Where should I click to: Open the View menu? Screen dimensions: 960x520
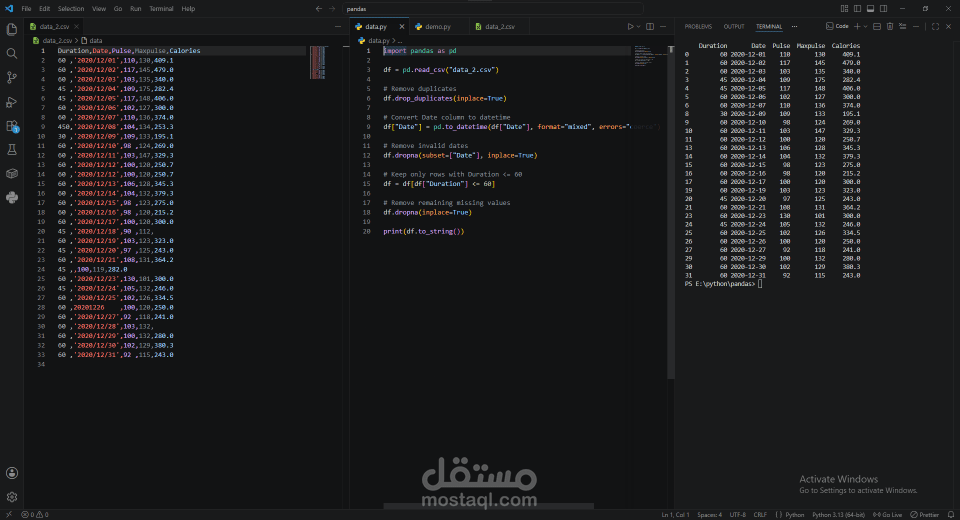[99, 9]
